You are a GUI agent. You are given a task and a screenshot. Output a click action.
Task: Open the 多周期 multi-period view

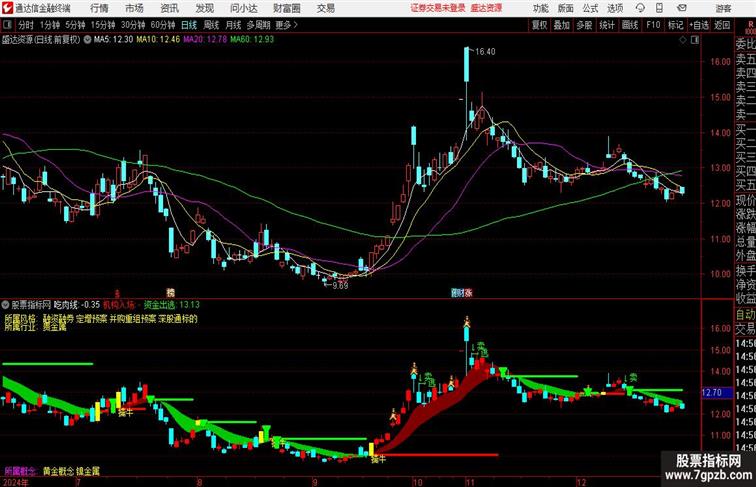pyautogui.click(x=258, y=25)
